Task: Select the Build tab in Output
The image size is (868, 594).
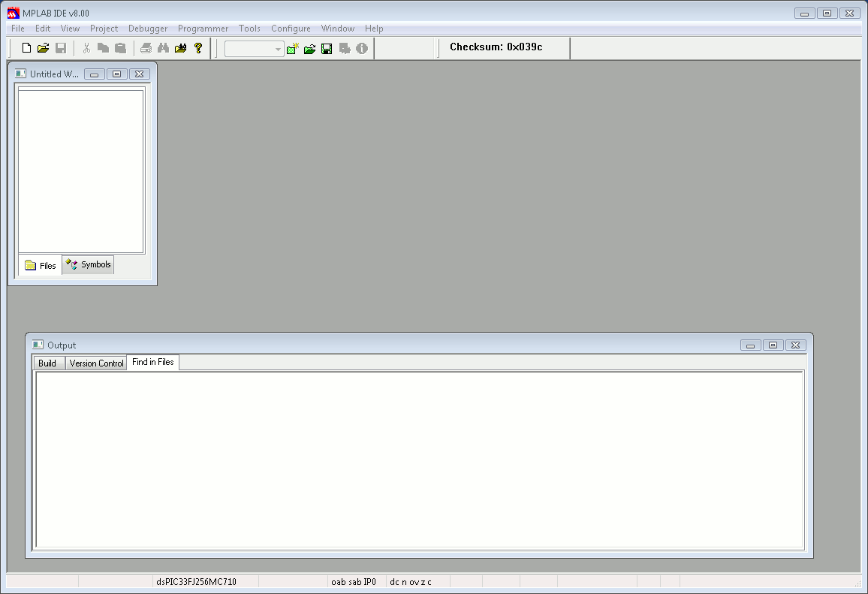Action: click(x=48, y=363)
